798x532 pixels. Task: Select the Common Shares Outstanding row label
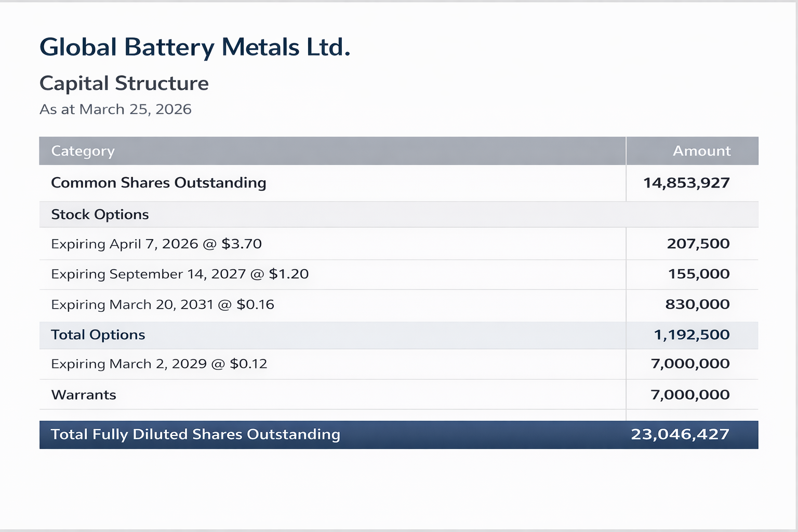pos(158,183)
